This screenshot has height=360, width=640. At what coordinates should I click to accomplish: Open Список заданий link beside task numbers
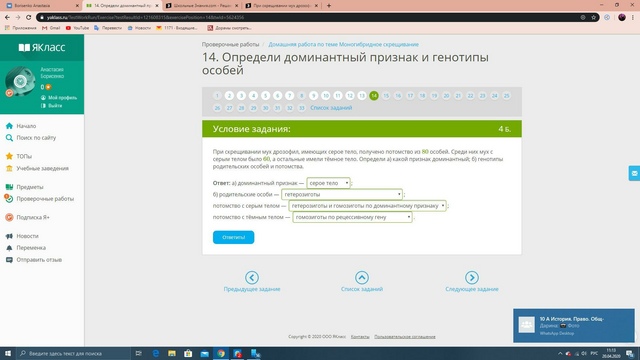point(331,108)
